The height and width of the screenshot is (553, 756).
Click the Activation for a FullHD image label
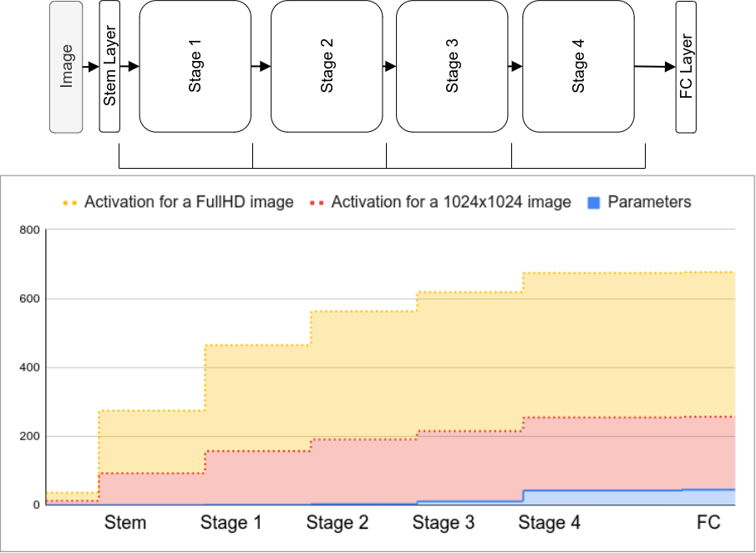(x=189, y=202)
